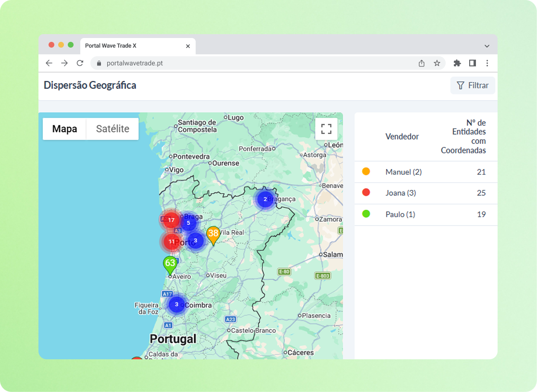The width and height of the screenshot is (537, 392).
Task: Open the extensions puzzle icon
Action: [457, 63]
